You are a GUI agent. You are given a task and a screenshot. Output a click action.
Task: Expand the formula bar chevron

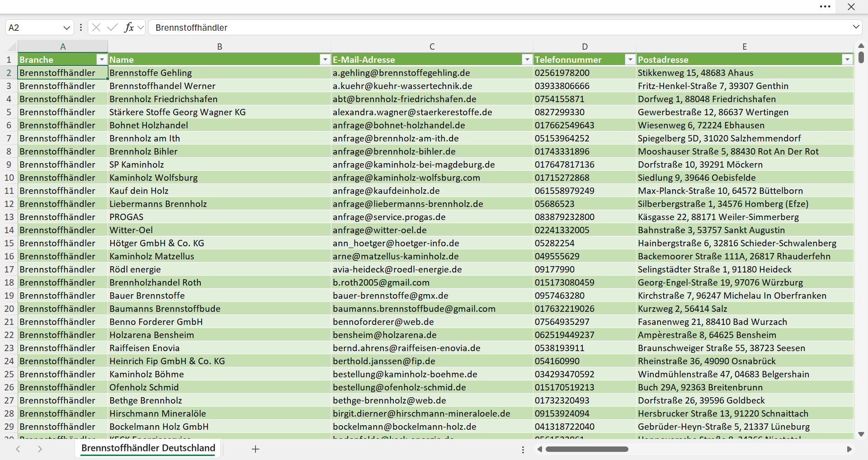tap(856, 27)
